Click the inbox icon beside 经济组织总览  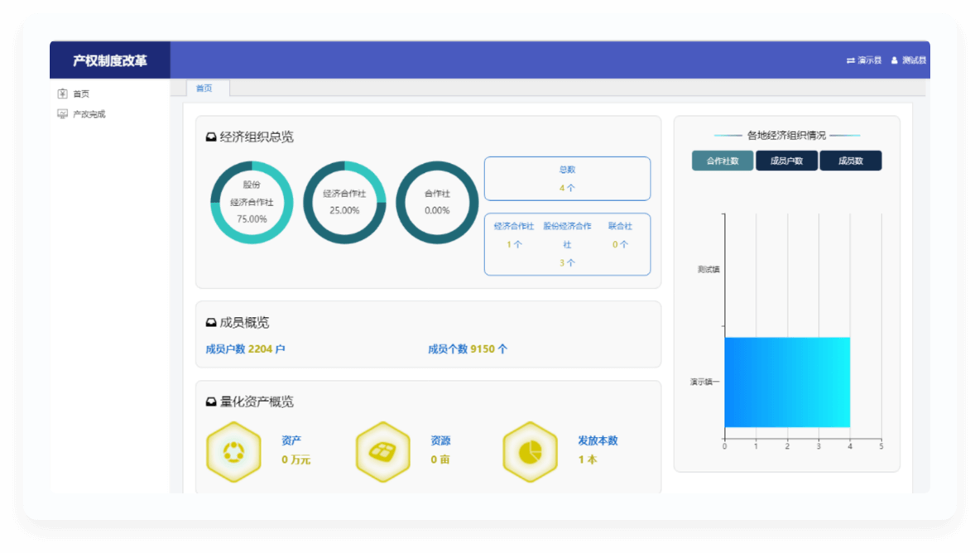point(211,137)
